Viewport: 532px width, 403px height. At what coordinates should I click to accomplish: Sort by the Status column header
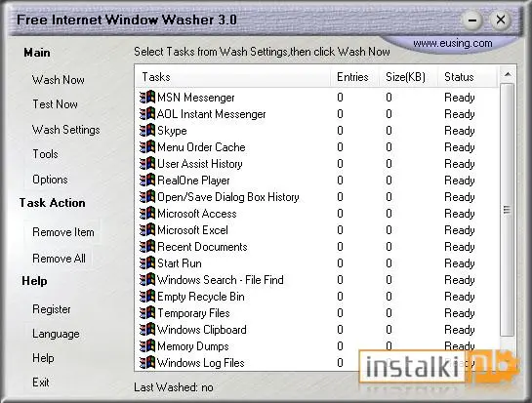467,77
